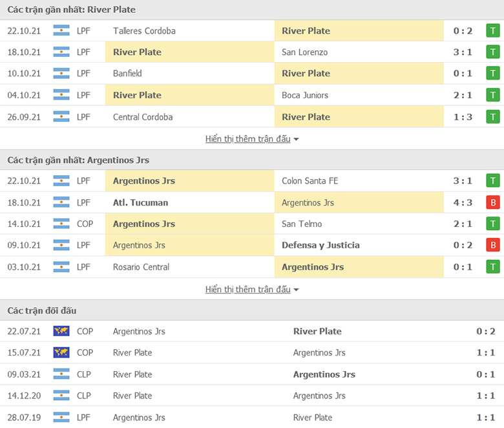Expand more Argentinos Jrs matches dropdown arrow
The height and width of the screenshot is (428, 504).
(x=297, y=290)
